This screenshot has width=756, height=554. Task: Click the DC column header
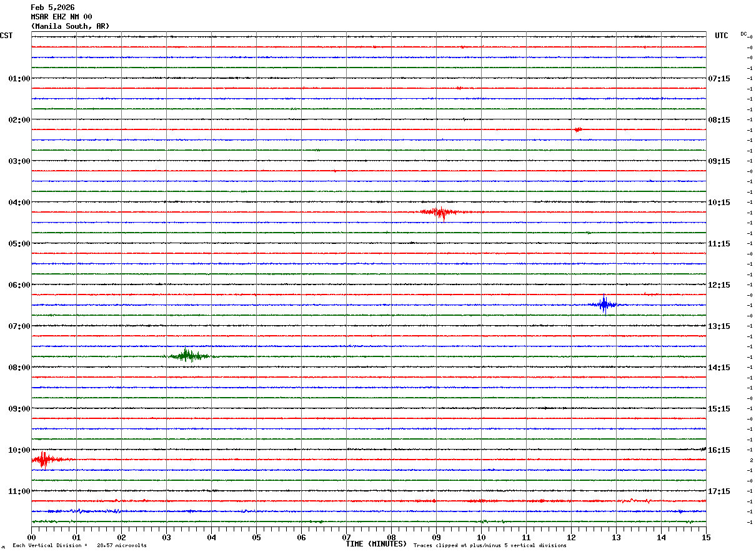(x=744, y=34)
